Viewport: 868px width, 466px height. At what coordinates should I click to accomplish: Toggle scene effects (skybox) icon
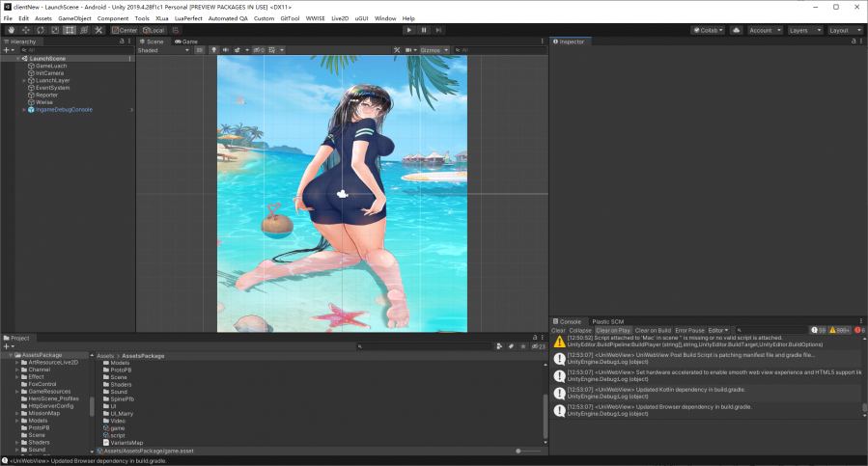pos(238,50)
